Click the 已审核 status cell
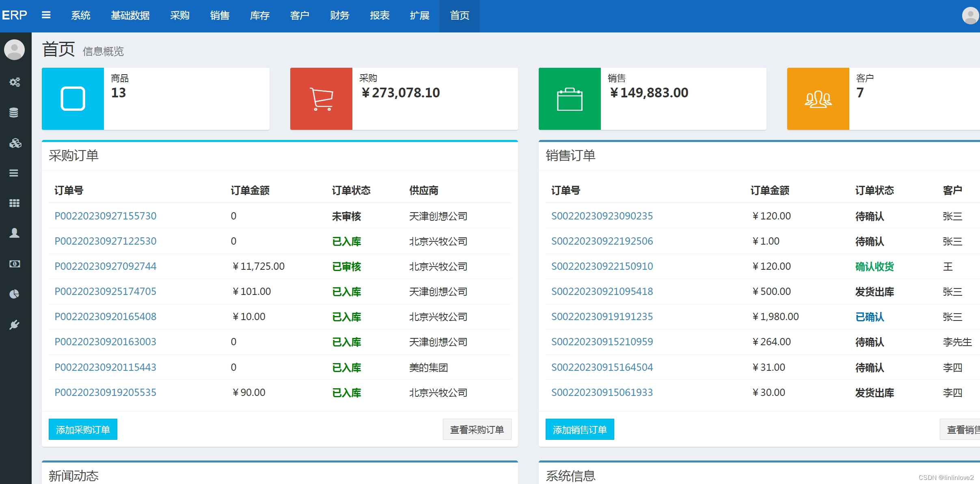The width and height of the screenshot is (980, 484). pos(346,267)
